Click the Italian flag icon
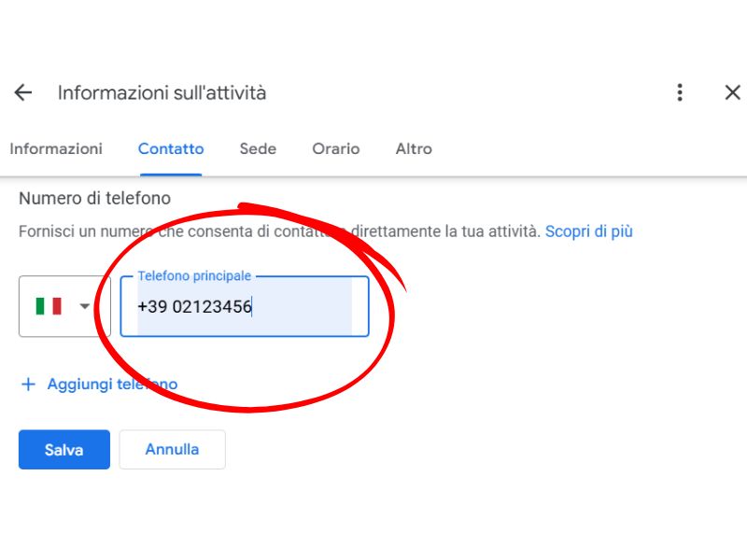 [49, 306]
